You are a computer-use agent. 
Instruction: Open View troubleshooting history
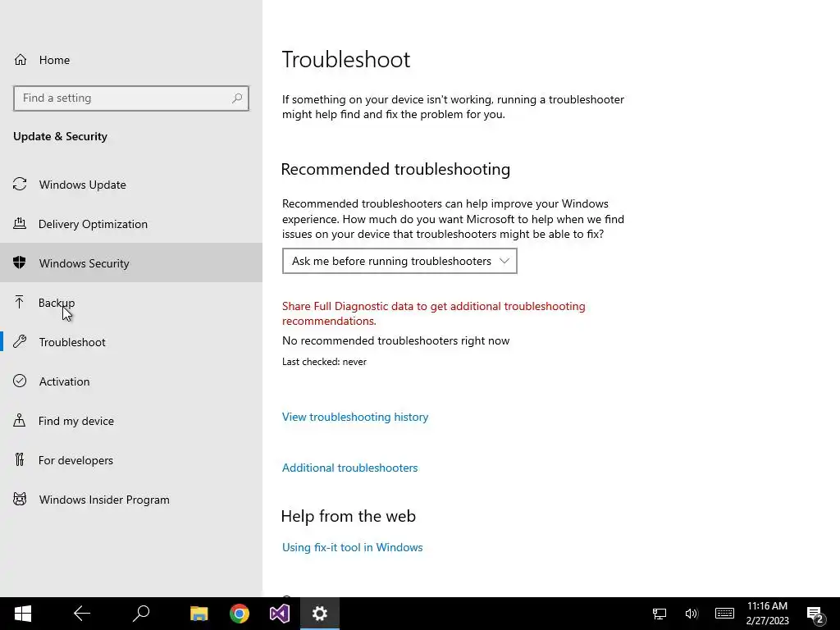355,417
